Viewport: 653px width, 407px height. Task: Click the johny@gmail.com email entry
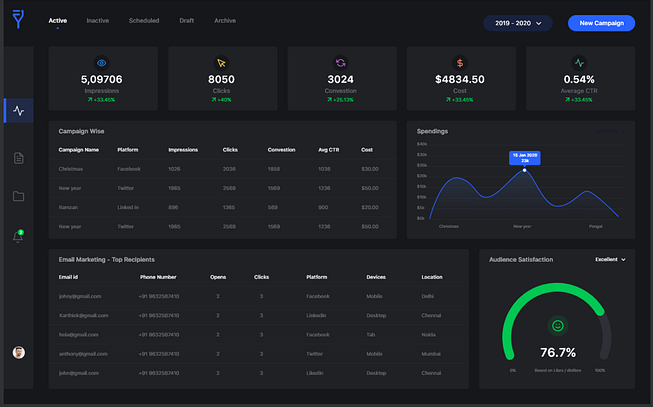point(80,296)
